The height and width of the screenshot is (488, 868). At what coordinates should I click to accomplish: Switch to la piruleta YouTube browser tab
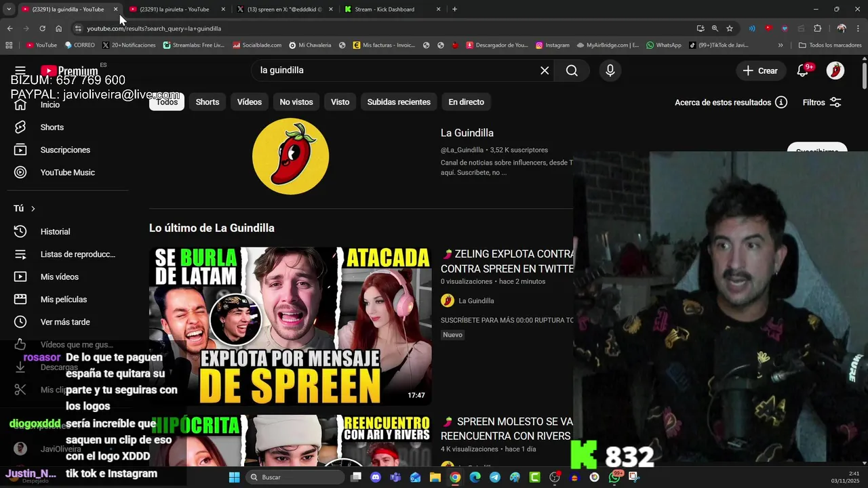(x=174, y=9)
